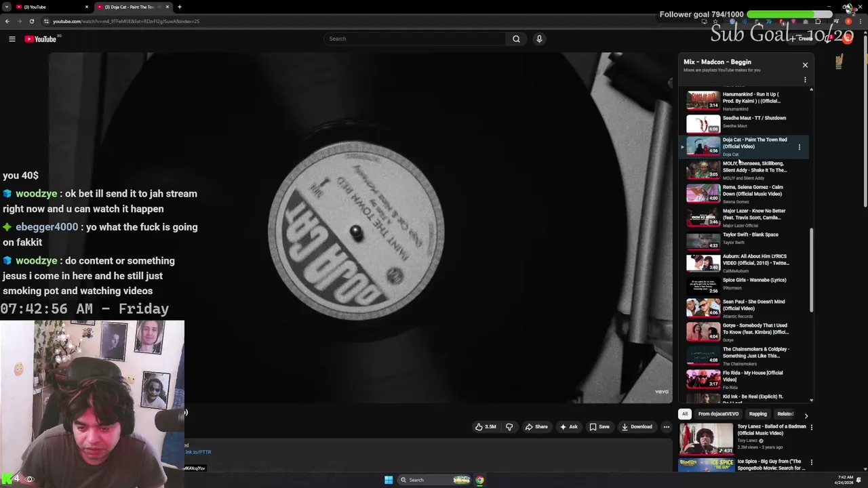Click the Ask button
This screenshot has height=488, width=868.
tap(568, 427)
